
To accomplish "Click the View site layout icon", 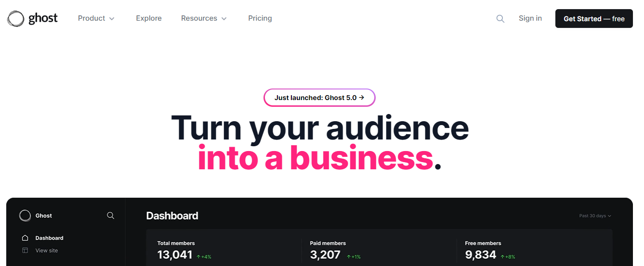I will point(25,251).
